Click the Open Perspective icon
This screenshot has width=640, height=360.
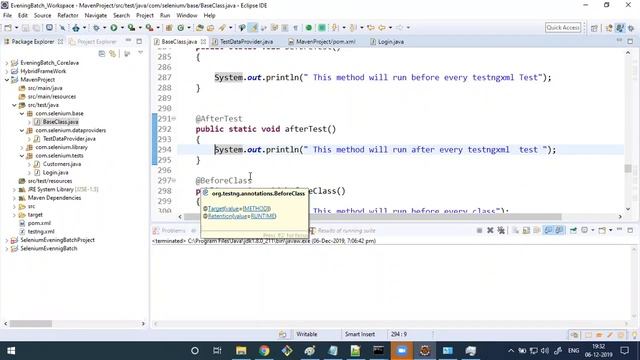click(x=594, y=28)
